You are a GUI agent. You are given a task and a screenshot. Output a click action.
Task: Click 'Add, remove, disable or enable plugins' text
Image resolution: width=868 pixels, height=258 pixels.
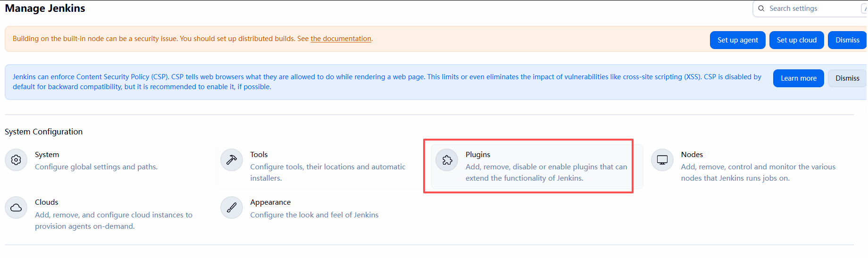click(546, 173)
